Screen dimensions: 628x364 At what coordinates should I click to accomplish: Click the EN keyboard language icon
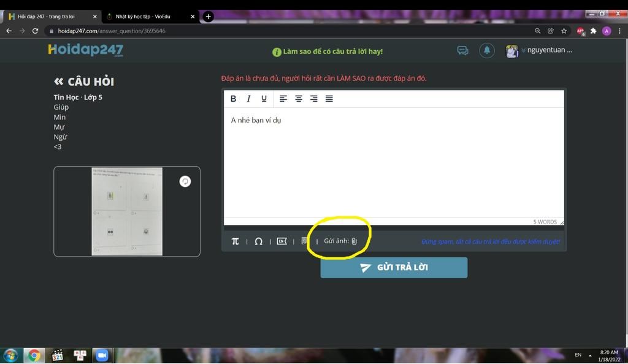(x=282, y=241)
